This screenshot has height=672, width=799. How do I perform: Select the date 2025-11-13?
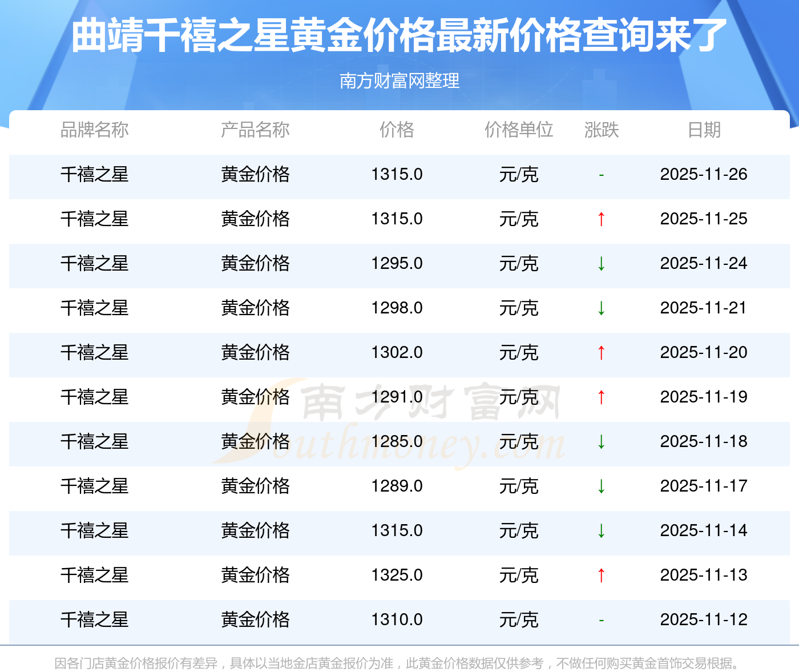(x=704, y=575)
